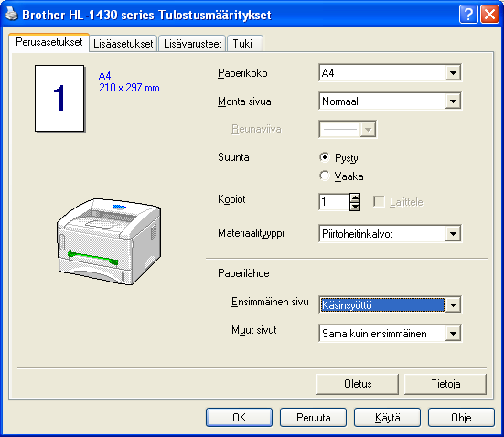The width and height of the screenshot is (504, 437).
Task: Switch to the Perusasetukset tab
Action: pos(49,42)
